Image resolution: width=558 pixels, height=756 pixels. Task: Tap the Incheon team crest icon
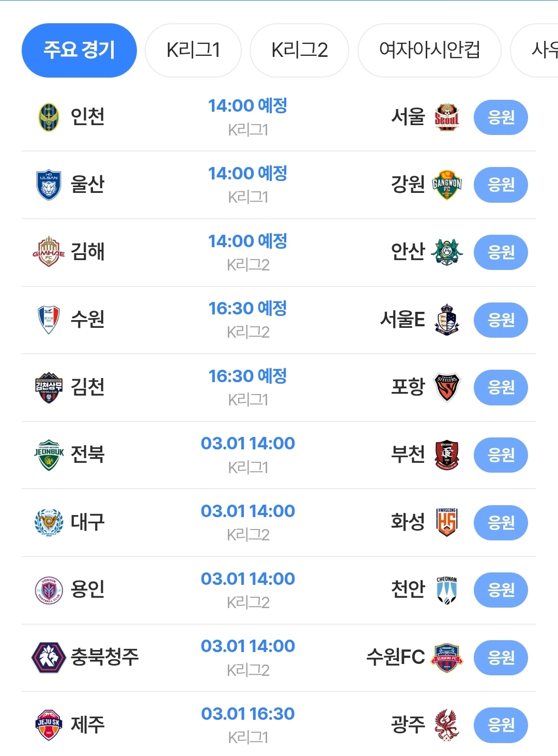pos(49,117)
